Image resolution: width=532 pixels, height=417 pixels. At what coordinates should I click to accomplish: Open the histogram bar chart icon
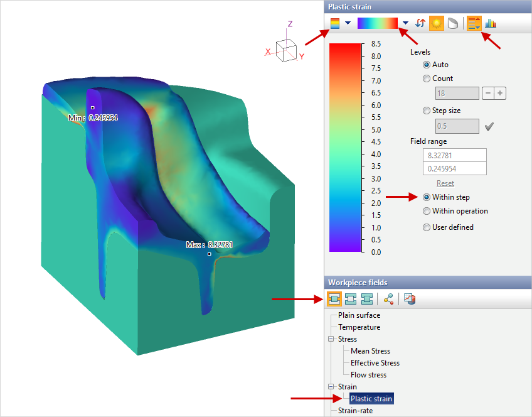tap(491, 23)
